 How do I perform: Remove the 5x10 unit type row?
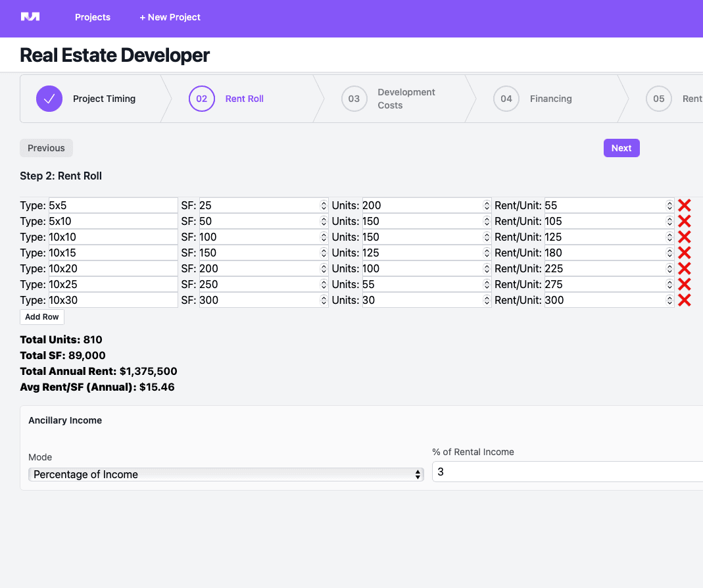(684, 221)
